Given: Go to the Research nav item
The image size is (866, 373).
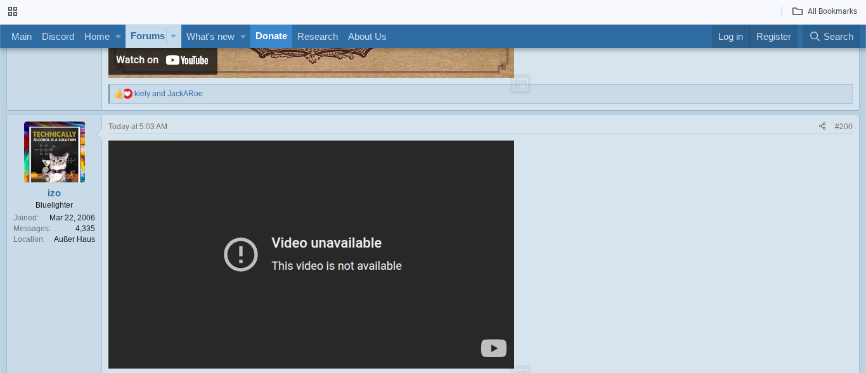Looking at the screenshot, I should 318,36.
